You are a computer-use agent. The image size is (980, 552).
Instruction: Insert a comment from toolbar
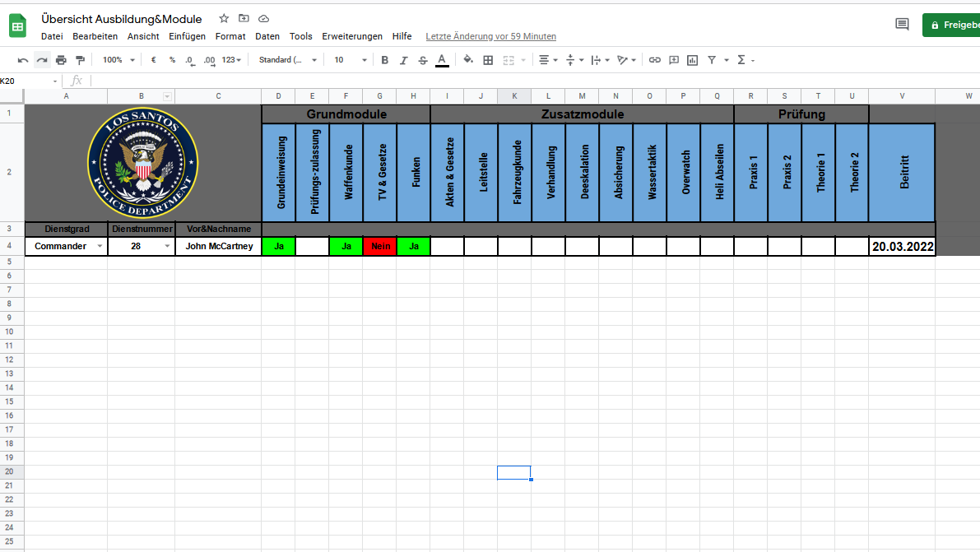[x=674, y=60]
